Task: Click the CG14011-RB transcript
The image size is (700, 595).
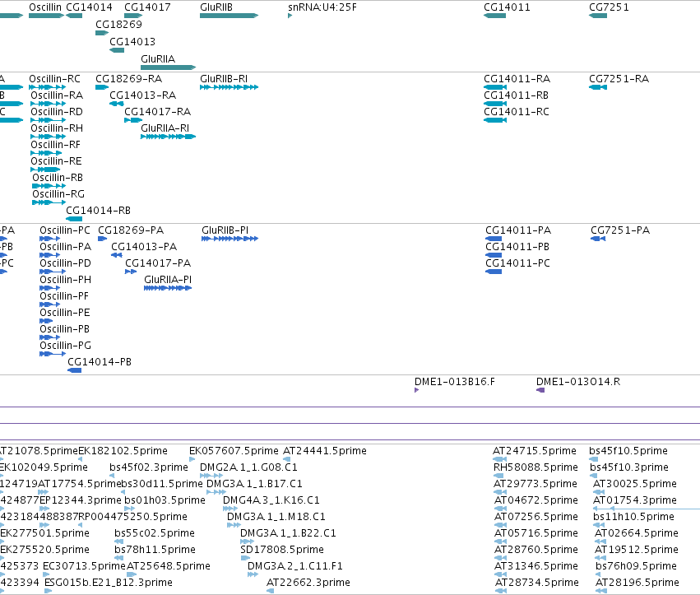Action: (495, 104)
